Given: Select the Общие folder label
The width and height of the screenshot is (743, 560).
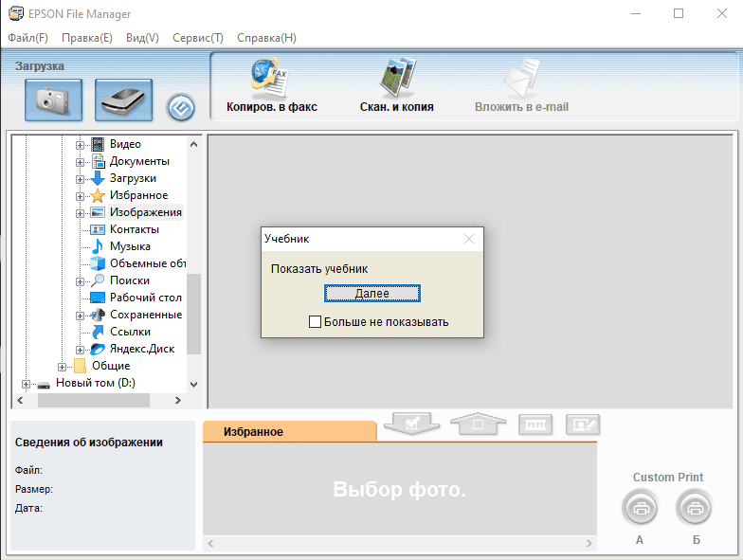Looking at the screenshot, I should (111, 366).
